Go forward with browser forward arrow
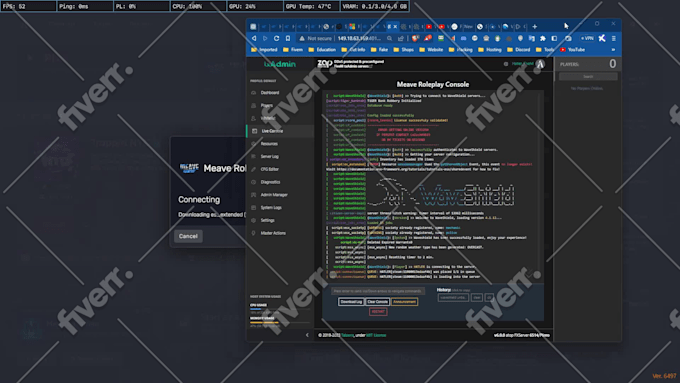Viewport: 680px width, 383px height. pos(265,38)
